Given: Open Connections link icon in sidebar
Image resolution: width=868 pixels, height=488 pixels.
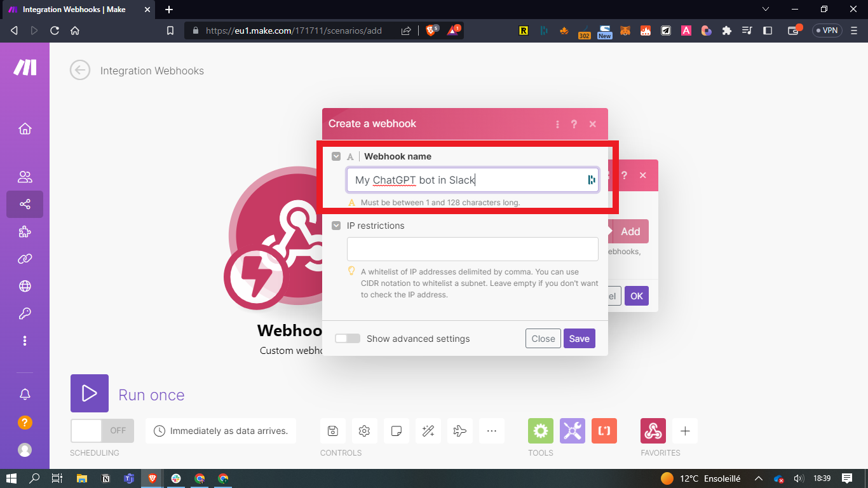Looking at the screenshot, I should click(x=25, y=259).
